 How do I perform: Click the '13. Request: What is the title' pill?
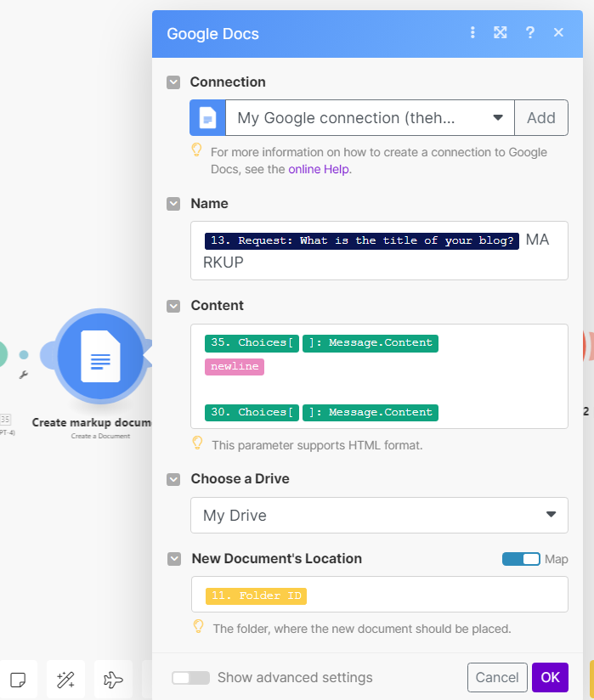coord(362,241)
